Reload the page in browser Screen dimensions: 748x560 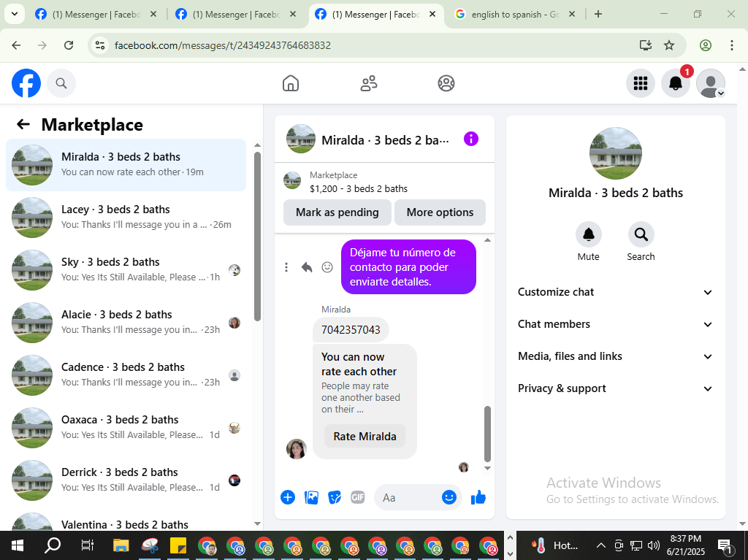69,45
